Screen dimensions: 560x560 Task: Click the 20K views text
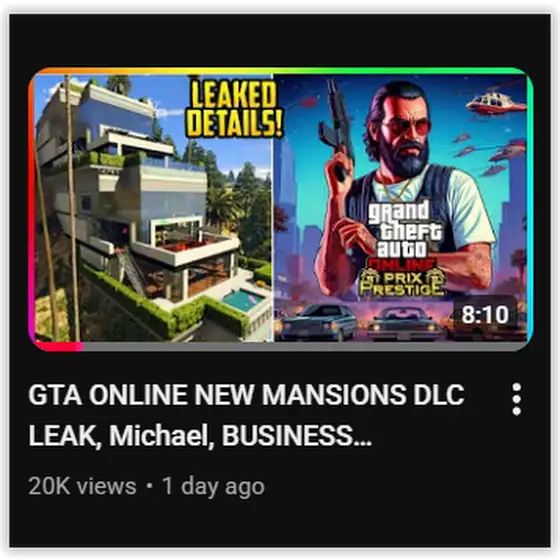(82, 486)
